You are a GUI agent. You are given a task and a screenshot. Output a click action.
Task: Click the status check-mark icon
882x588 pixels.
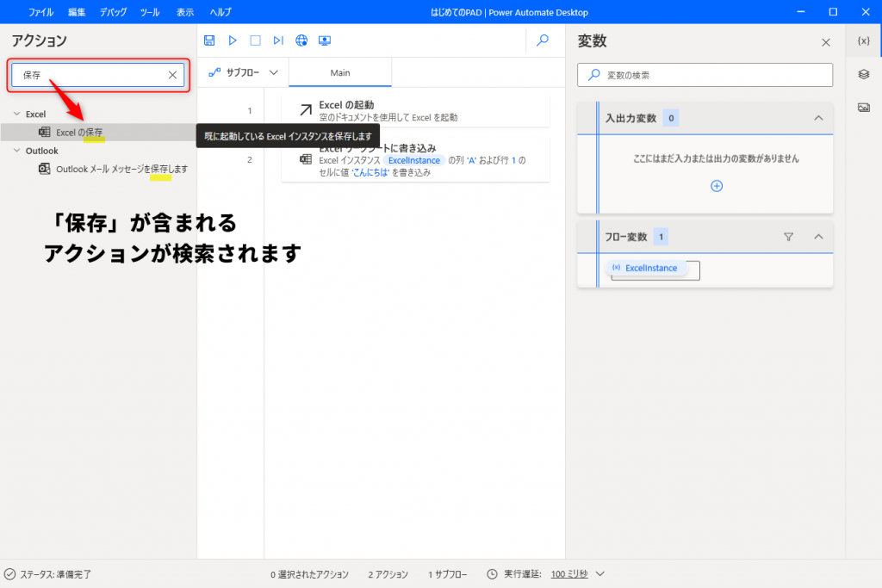9,574
